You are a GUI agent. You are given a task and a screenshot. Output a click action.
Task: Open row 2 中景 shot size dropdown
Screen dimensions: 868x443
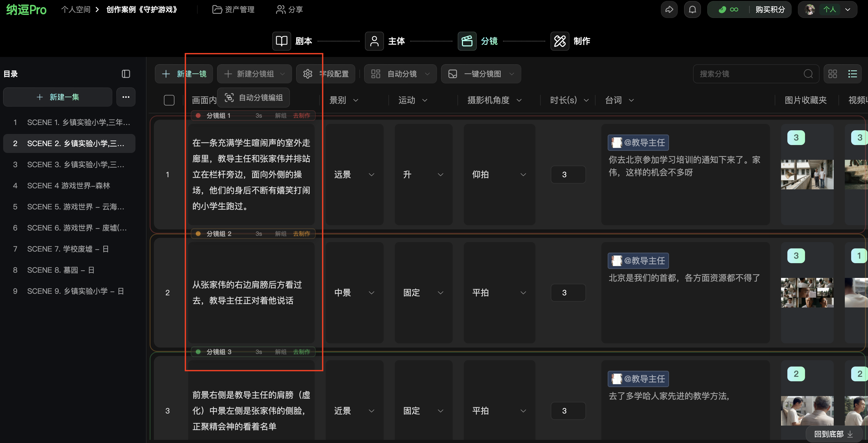(x=354, y=293)
